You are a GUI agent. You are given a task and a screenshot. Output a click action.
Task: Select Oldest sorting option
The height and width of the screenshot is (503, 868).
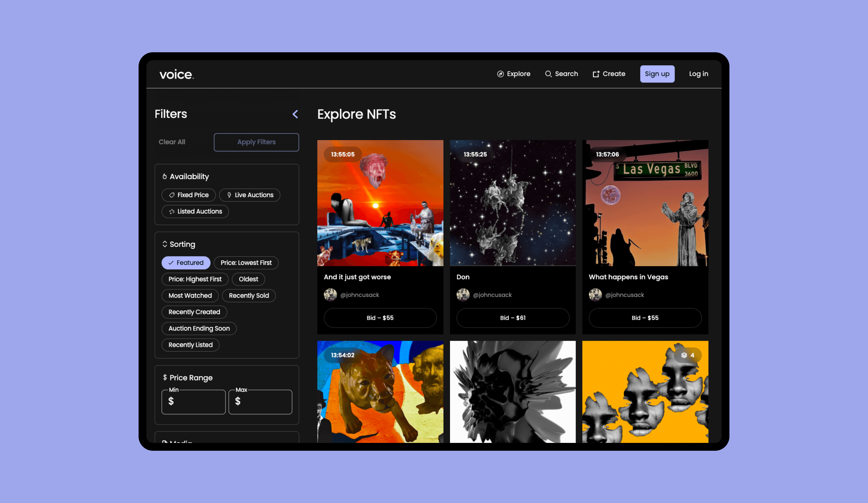click(248, 279)
